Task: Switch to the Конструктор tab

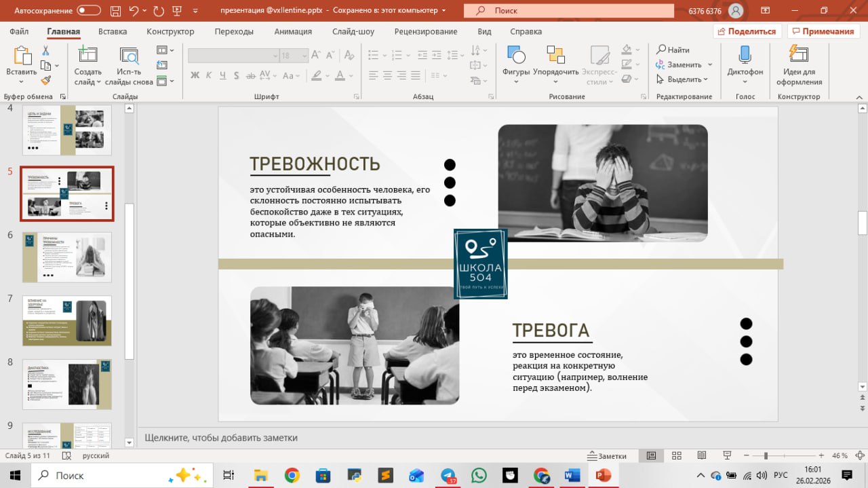Action: tap(170, 31)
